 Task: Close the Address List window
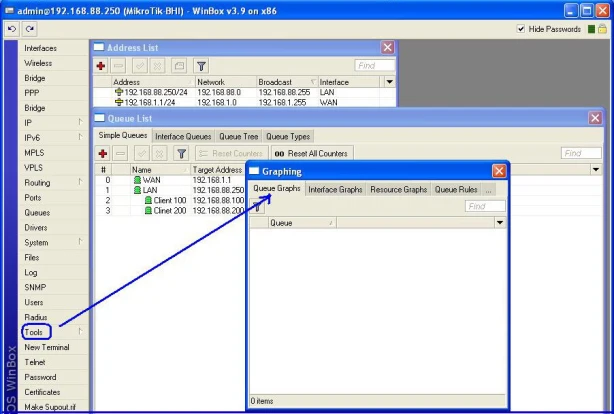click(388, 47)
